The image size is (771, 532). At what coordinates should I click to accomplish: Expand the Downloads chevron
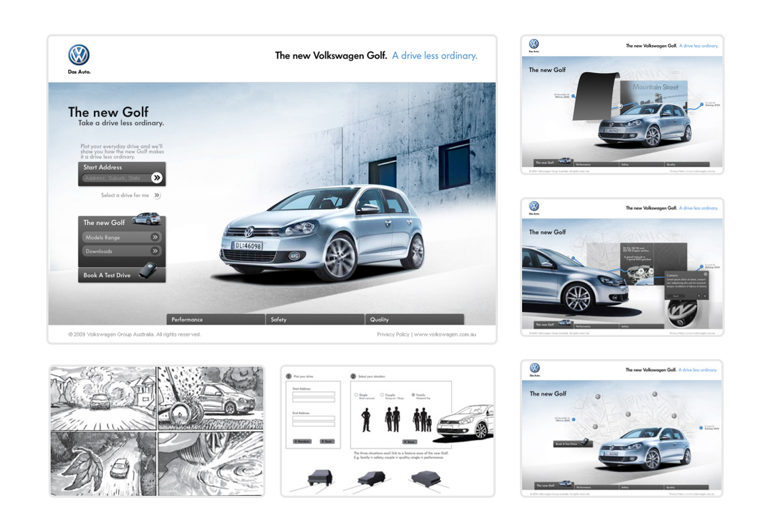click(x=156, y=251)
